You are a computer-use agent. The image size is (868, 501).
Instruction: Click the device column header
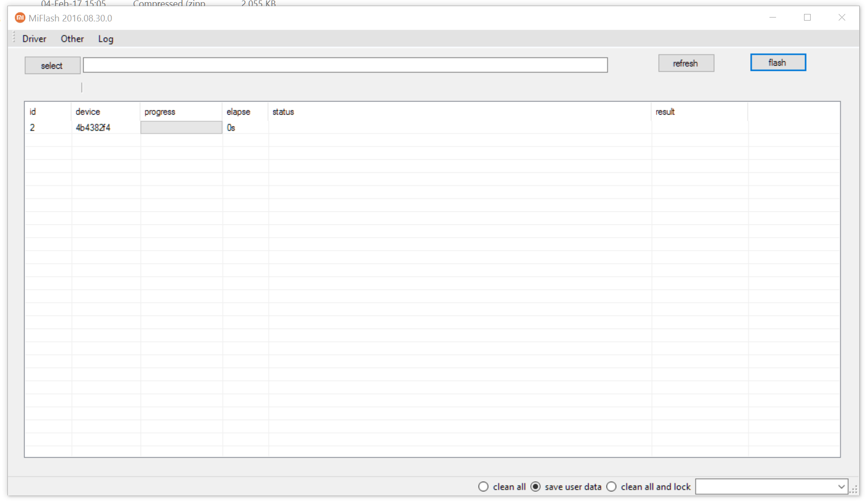106,112
